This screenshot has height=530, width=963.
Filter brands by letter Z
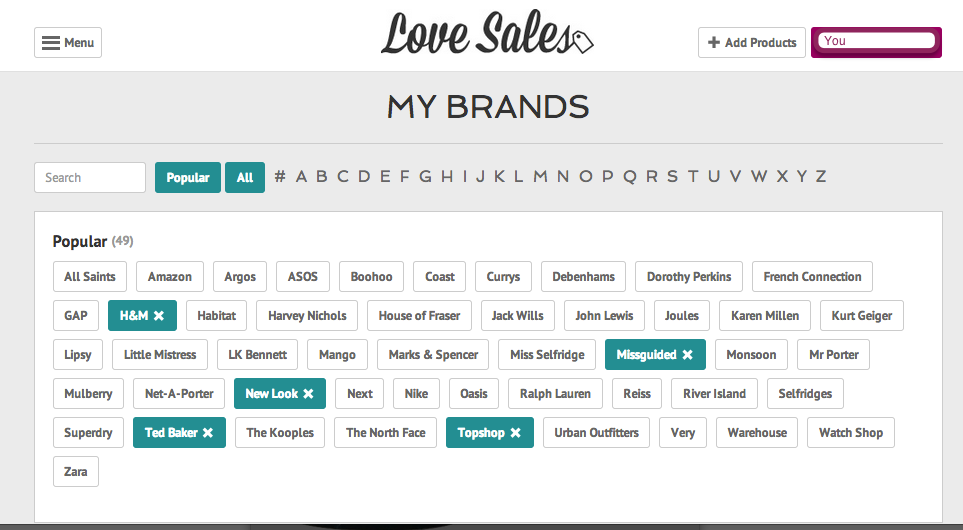pos(821,177)
